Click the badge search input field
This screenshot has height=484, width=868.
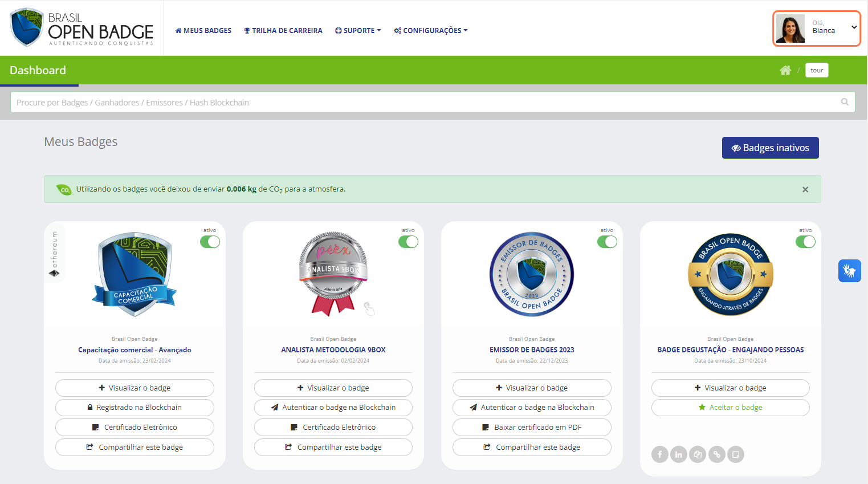pos(433,102)
